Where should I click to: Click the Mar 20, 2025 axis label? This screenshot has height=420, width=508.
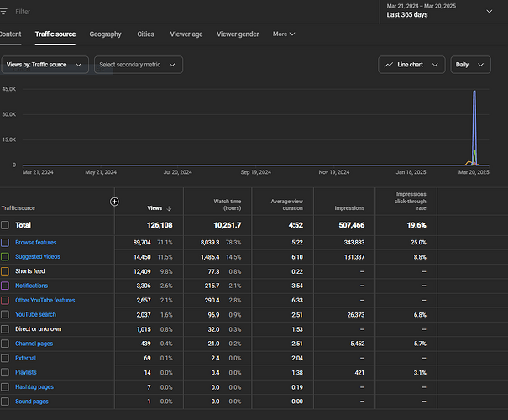pyautogui.click(x=474, y=172)
